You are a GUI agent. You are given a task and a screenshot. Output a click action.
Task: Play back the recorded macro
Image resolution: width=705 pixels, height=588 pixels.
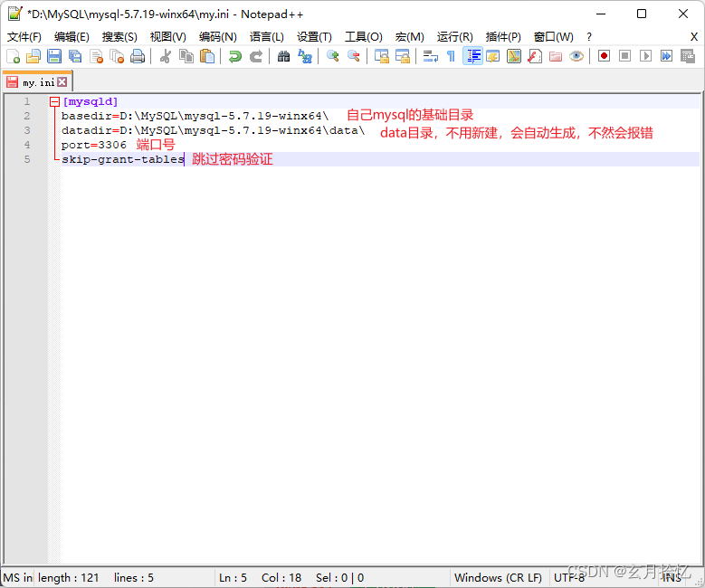[645, 56]
